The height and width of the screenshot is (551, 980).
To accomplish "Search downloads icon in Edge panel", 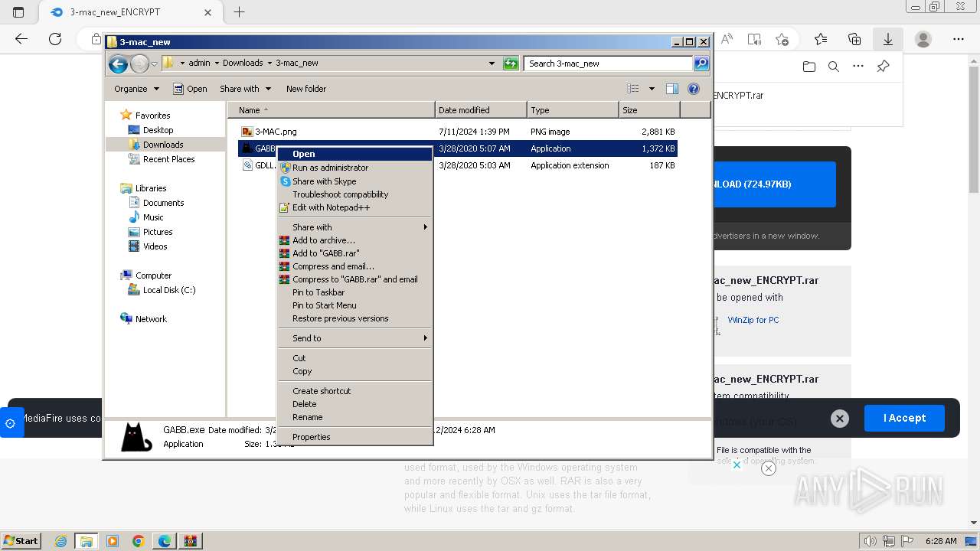I will [834, 67].
